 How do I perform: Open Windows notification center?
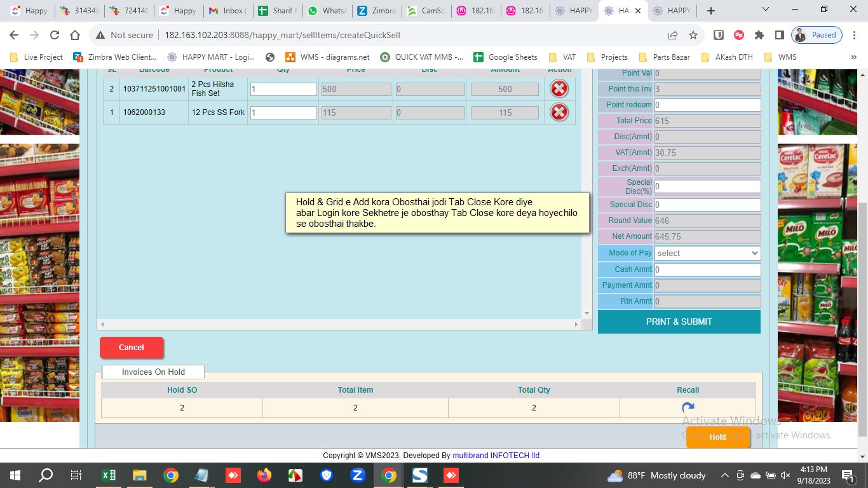click(847, 475)
